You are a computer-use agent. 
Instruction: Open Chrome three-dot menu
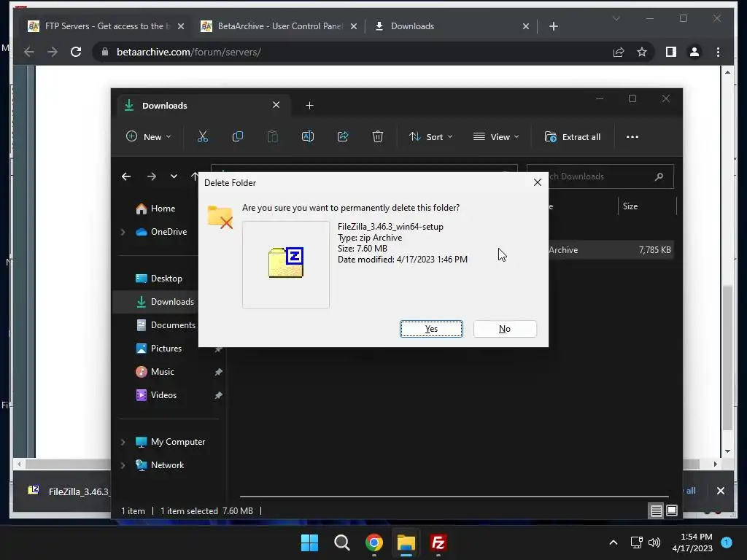click(x=718, y=52)
